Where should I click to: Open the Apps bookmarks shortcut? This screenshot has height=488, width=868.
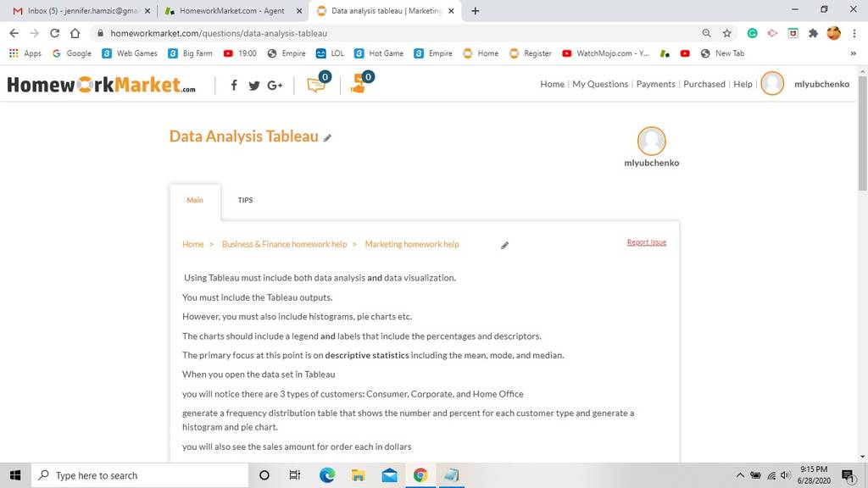point(25,53)
